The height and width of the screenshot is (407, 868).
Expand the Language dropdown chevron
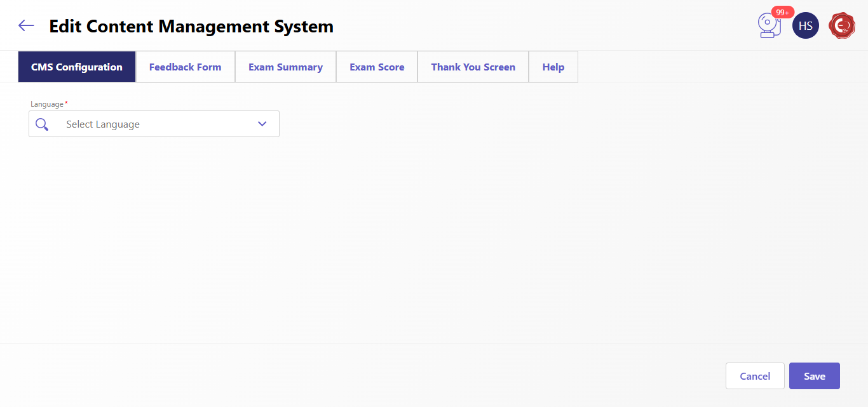[x=262, y=124]
